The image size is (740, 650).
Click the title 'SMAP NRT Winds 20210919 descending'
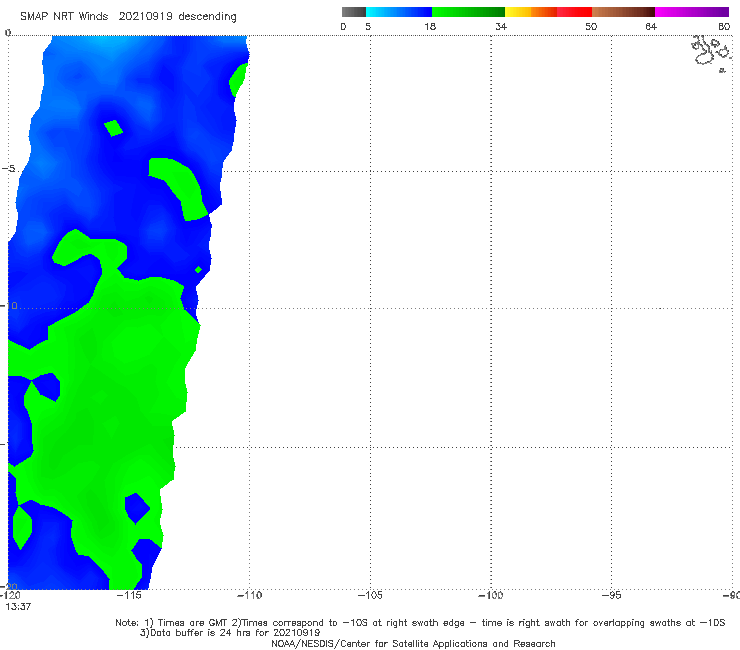128,17
